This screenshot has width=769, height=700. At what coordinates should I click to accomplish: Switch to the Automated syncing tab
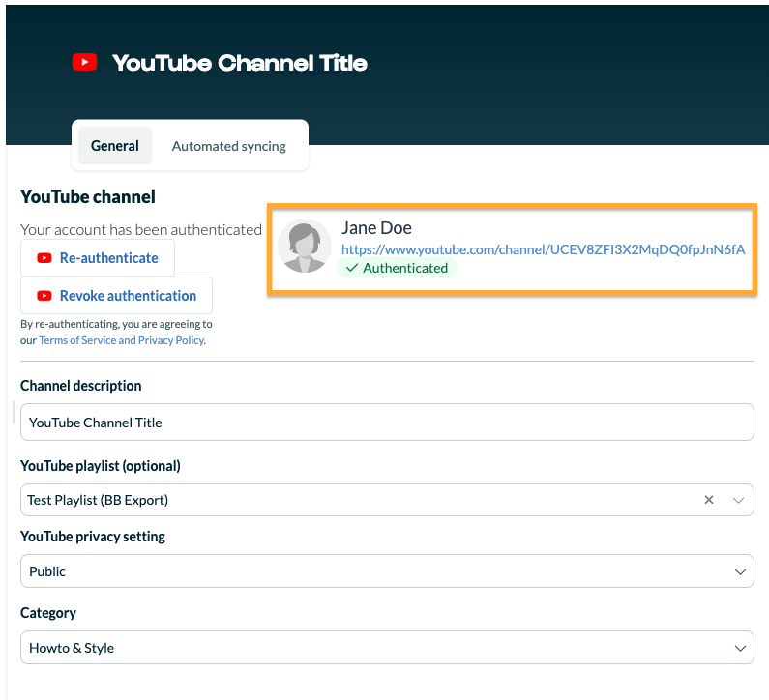point(228,146)
